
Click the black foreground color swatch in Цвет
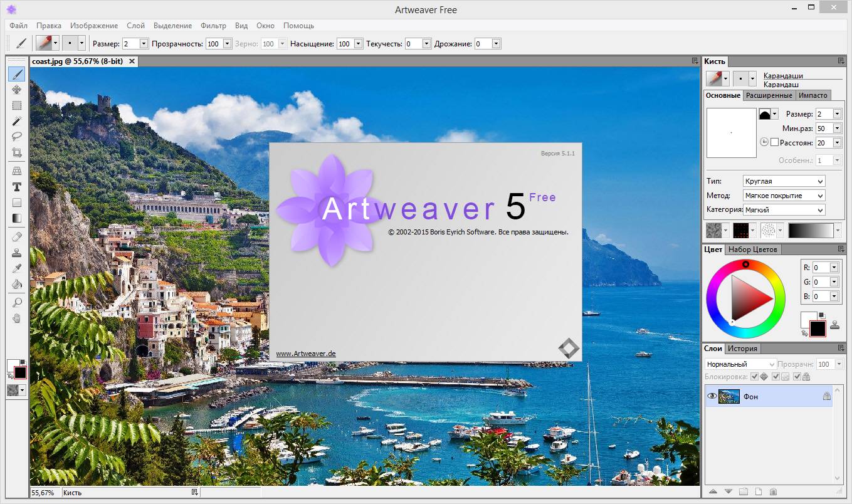tap(818, 328)
